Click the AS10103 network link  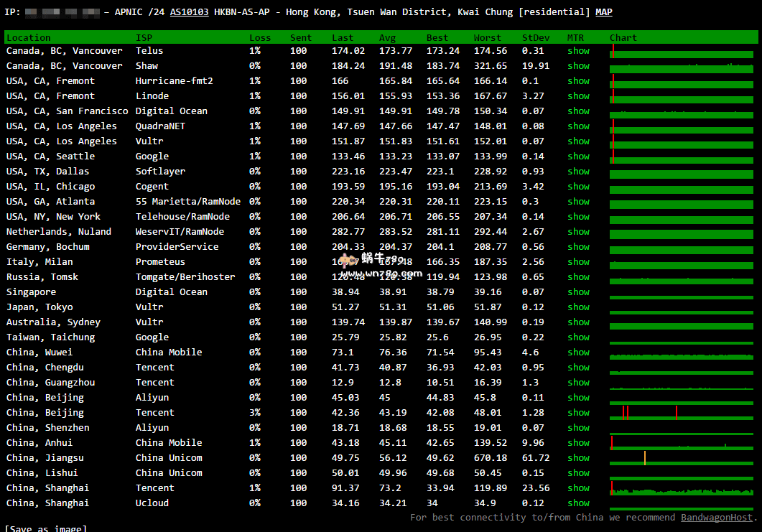[x=189, y=12]
